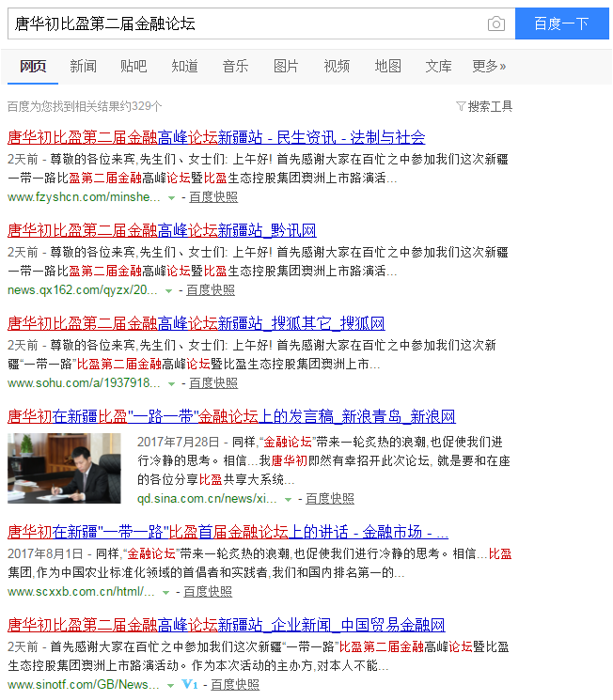Screen dimensions: 613x700
Task: Click the www.scxxb.com.cn/html/... URL
Action: point(81,592)
